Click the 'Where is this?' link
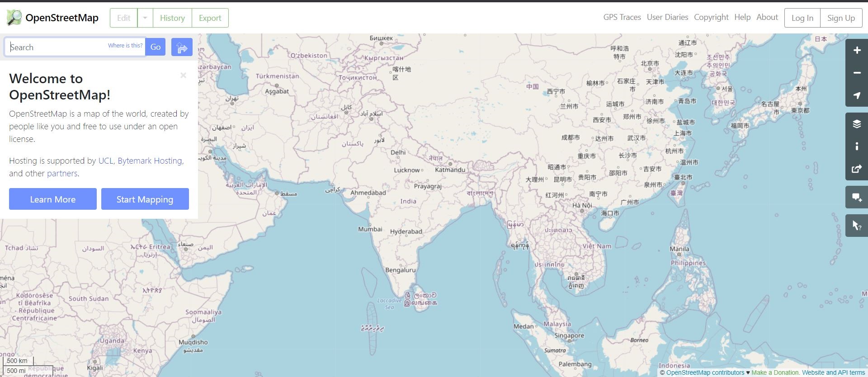This screenshot has width=868, height=377. coord(125,45)
